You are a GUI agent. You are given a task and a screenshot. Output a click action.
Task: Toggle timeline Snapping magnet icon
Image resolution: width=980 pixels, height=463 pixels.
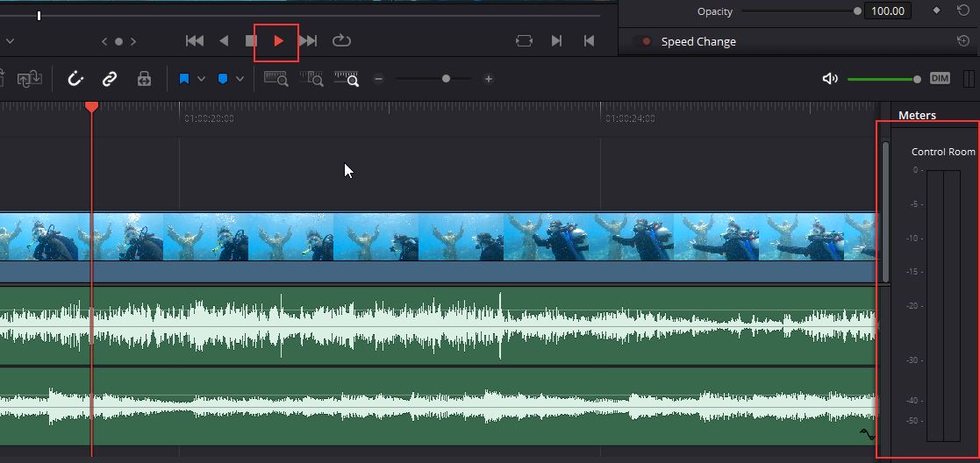click(x=75, y=79)
